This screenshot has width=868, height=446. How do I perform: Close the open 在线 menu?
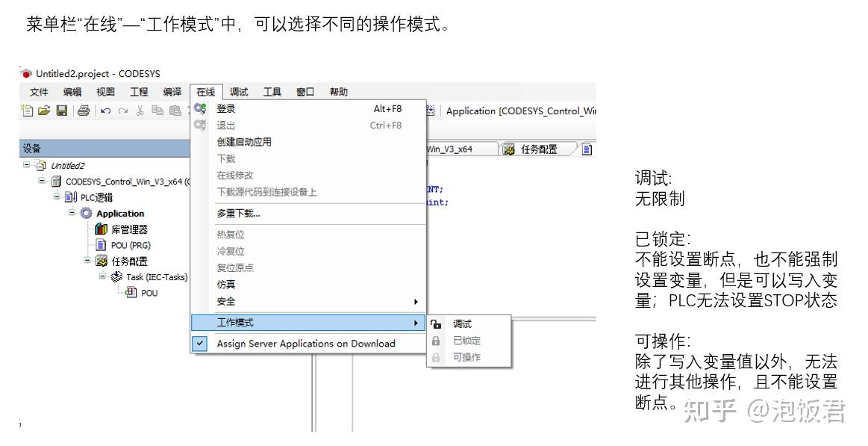tap(206, 92)
